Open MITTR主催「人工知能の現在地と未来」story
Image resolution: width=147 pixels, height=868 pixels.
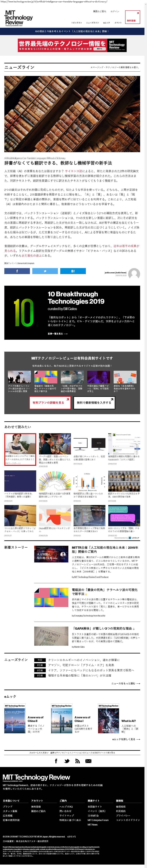105,550
